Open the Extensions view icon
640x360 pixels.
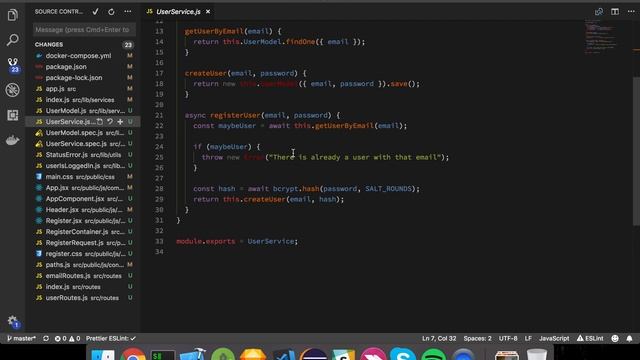point(13,115)
